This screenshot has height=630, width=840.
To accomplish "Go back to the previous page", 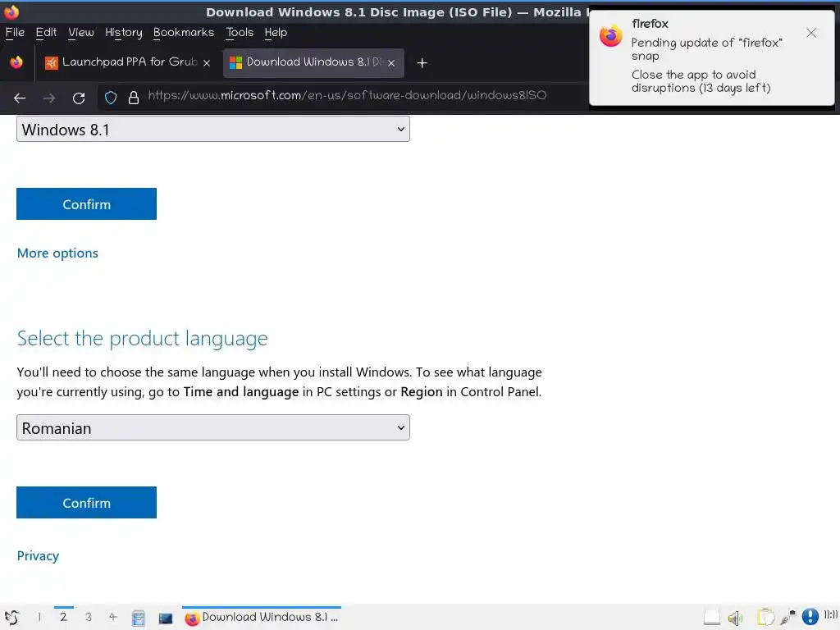I will tap(20, 98).
